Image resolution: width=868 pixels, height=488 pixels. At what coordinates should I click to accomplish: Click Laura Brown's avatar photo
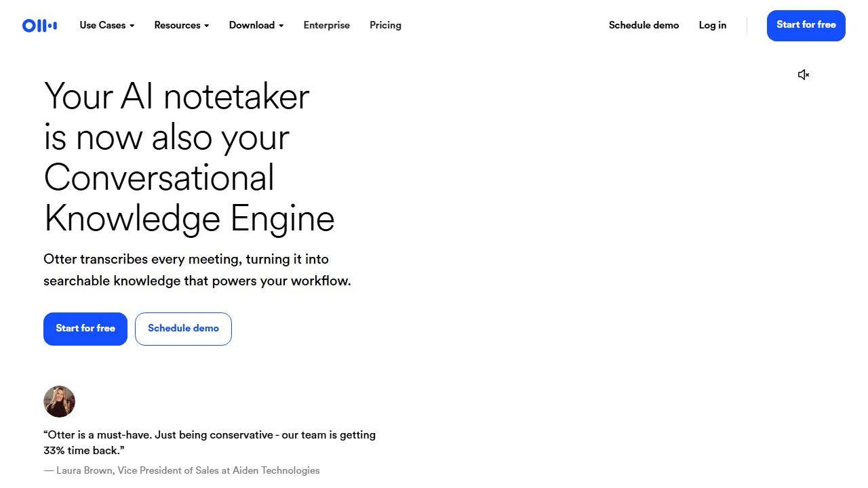[x=59, y=401]
